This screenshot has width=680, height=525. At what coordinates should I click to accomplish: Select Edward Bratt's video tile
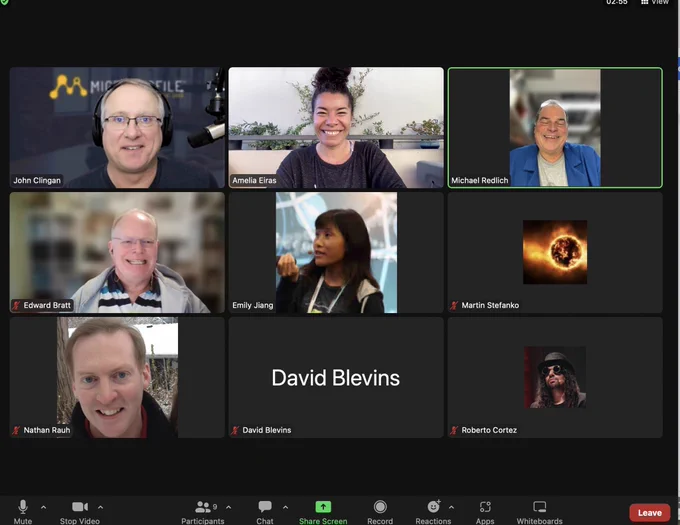click(117, 252)
